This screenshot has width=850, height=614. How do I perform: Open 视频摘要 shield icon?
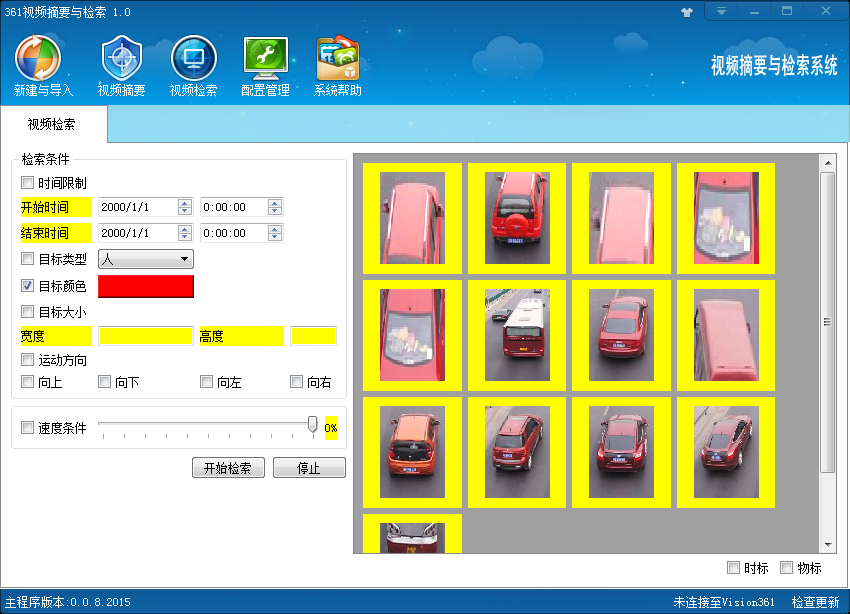[121, 66]
